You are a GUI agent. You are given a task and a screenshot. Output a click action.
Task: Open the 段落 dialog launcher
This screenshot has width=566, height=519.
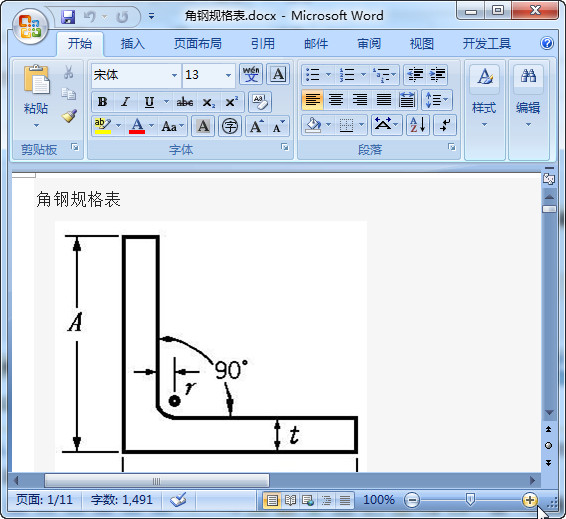(452, 147)
